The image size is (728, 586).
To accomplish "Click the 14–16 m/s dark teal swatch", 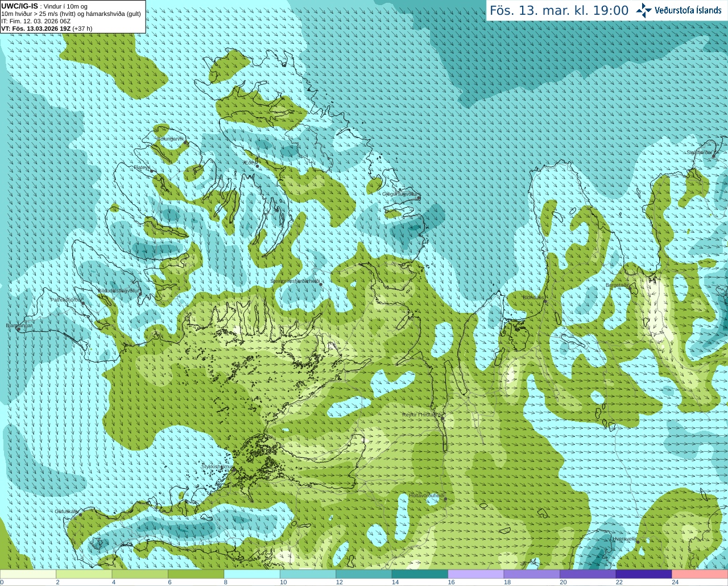I will (420, 574).
